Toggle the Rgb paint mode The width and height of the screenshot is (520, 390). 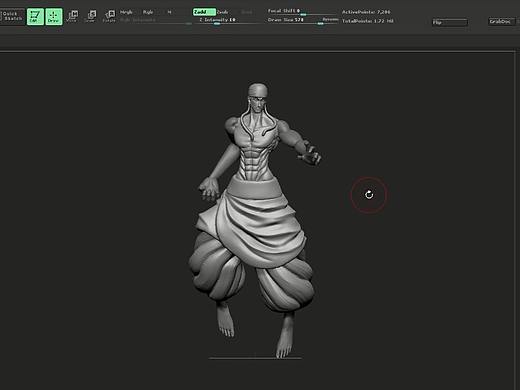(148, 12)
